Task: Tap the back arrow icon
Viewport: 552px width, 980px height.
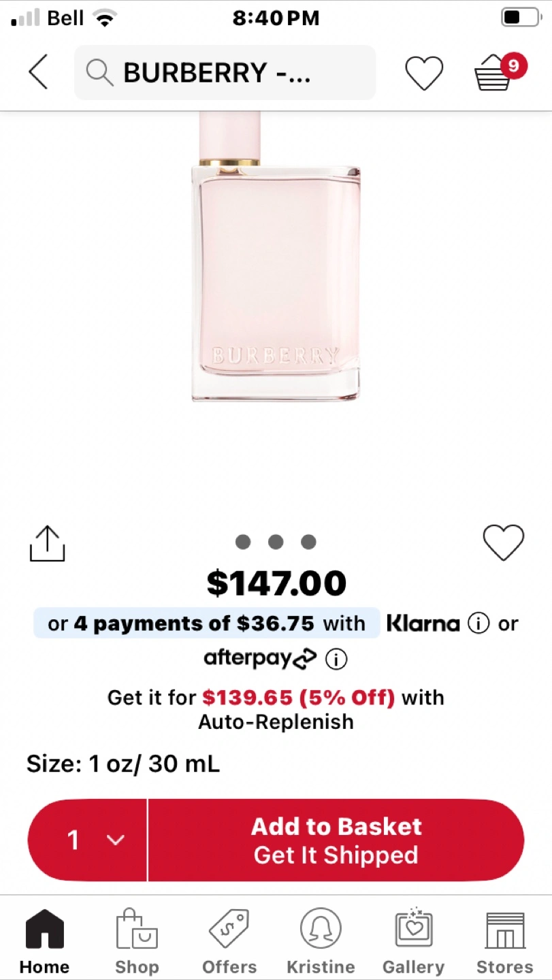Action: point(38,72)
